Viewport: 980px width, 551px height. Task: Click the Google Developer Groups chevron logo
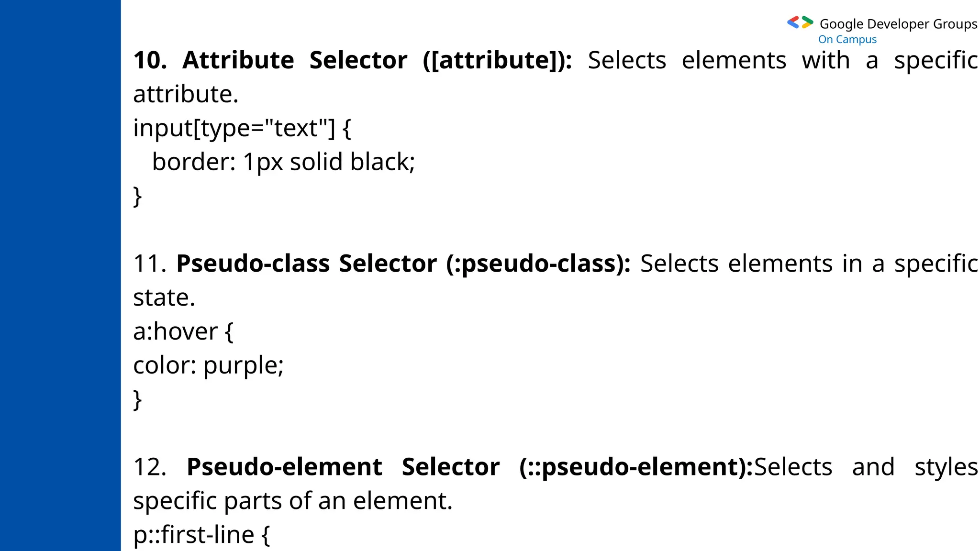[800, 22]
